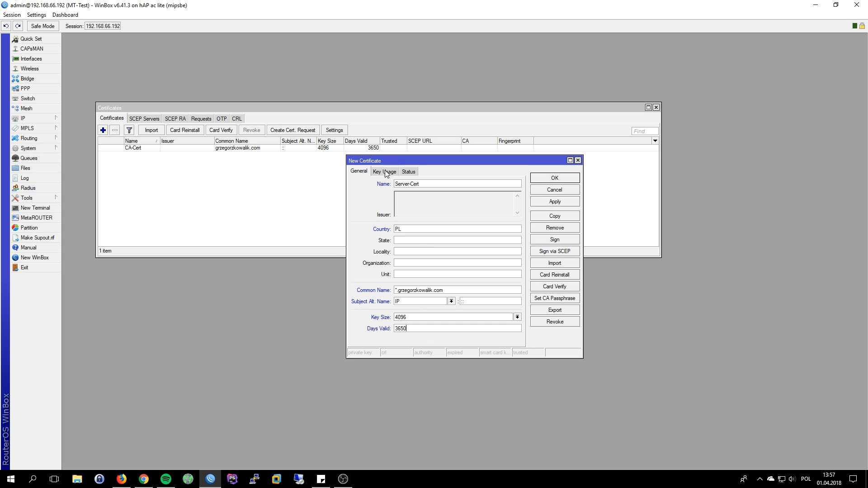This screenshot has height=488, width=868.
Task: Click the OTP tab in Certificates
Action: tap(221, 118)
